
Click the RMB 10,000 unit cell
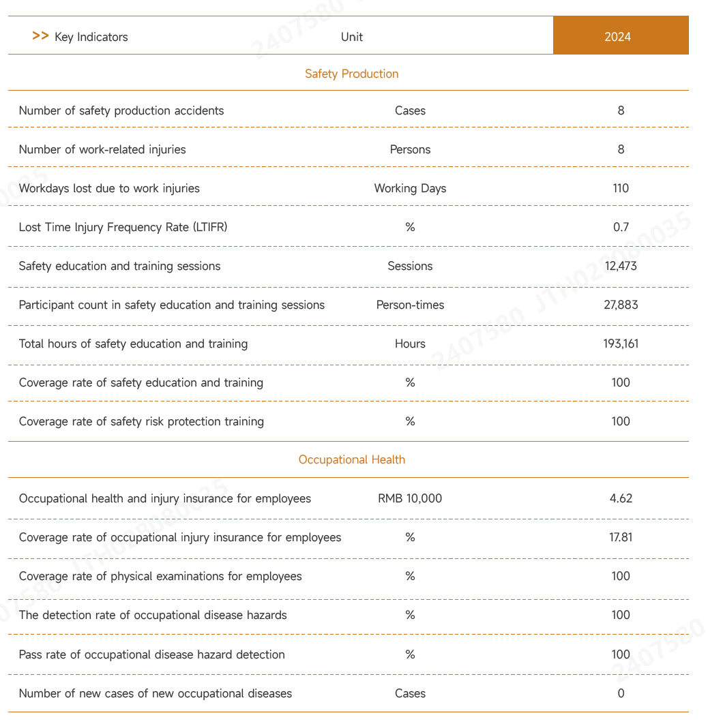(x=410, y=498)
